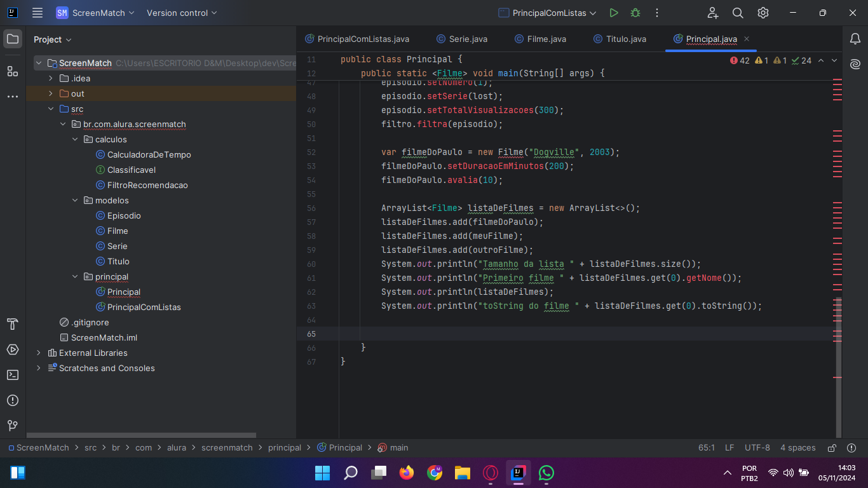The height and width of the screenshot is (488, 868).
Task: Click 'screenmatch' breadcrumb in navigation bar
Action: [227, 448]
